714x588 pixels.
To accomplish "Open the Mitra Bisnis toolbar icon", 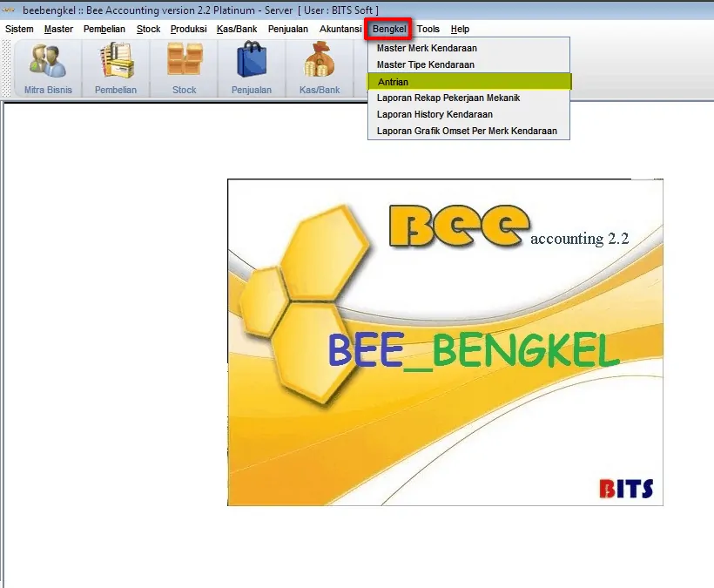I will pos(48,68).
